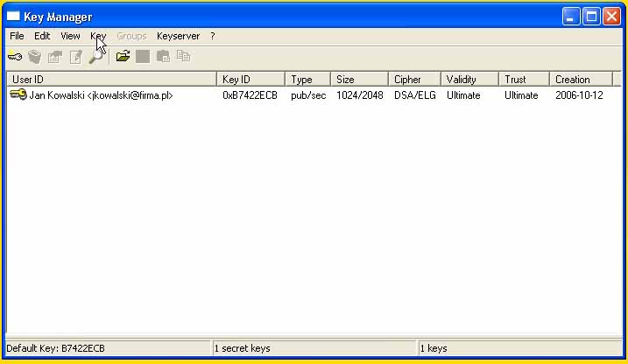628x364 pixels.
Task: Open the Key menu
Action: 98,36
